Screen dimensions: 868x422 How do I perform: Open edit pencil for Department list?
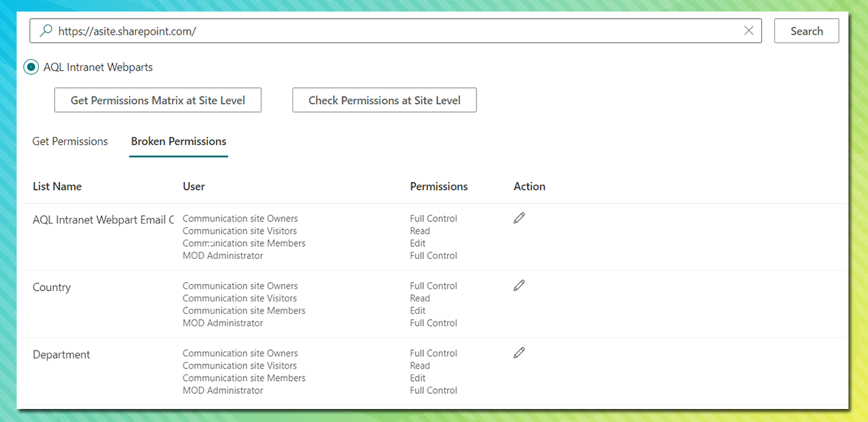(x=519, y=353)
